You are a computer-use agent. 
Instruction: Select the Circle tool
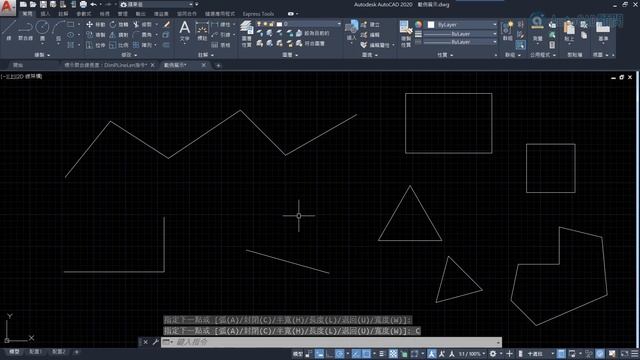(42, 30)
